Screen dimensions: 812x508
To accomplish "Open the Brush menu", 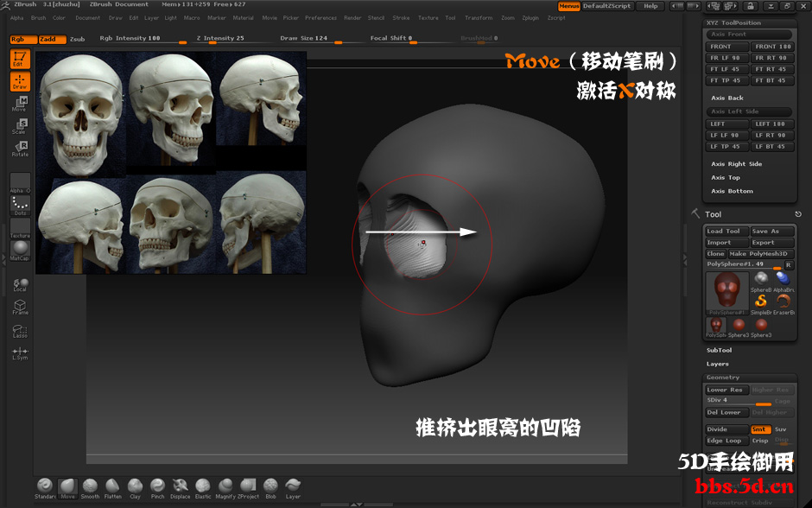I will pyautogui.click(x=38, y=17).
